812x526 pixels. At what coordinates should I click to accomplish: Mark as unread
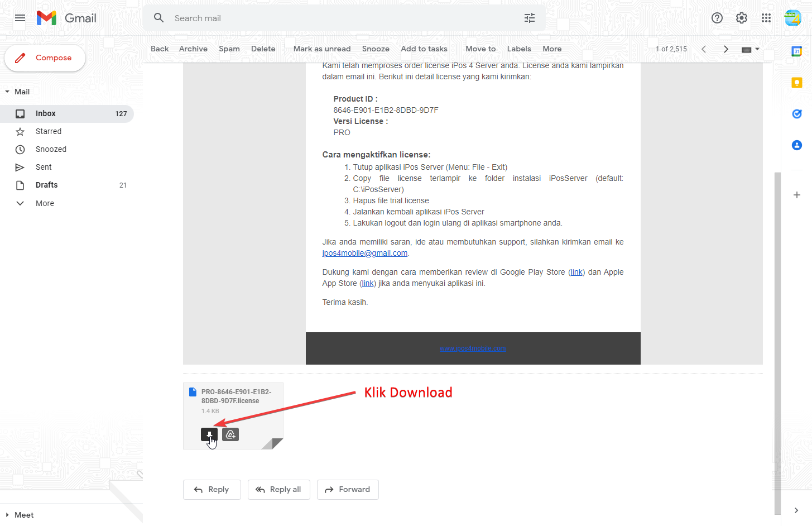[x=322, y=49]
